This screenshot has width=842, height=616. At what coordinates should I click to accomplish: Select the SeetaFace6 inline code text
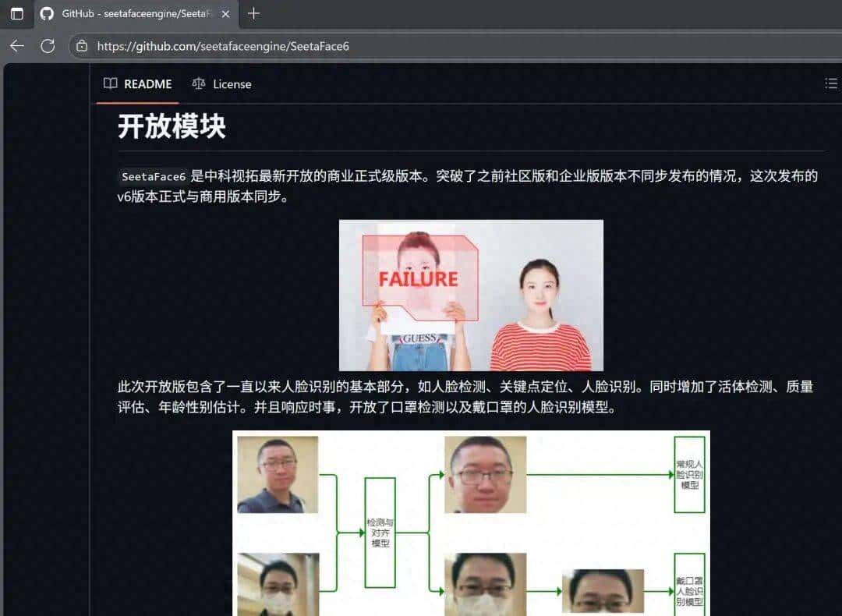[x=153, y=176]
